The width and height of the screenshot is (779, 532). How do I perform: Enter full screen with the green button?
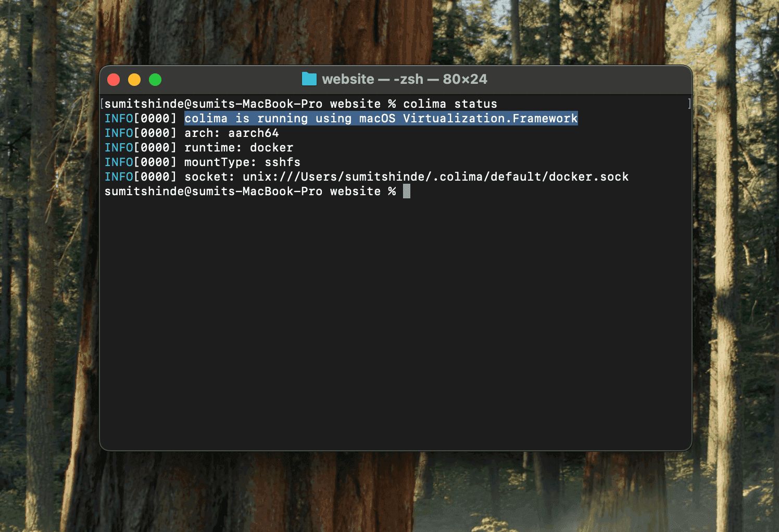pyautogui.click(x=155, y=79)
